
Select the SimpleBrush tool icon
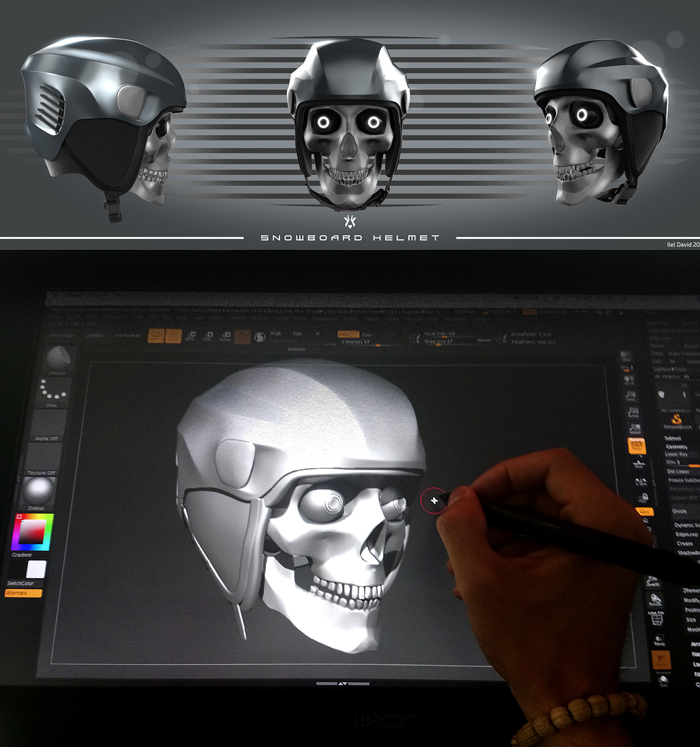click(677, 420)
